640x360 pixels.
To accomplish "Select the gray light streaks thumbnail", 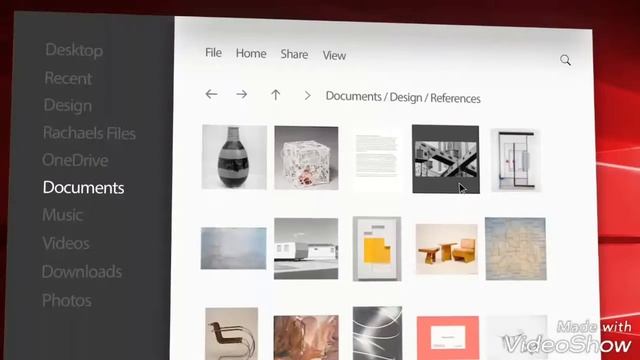I will tap(377, 333).
